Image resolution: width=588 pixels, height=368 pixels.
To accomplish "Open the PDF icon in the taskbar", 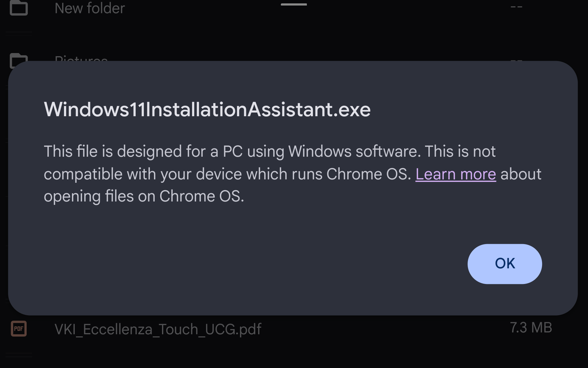I will pyautogui.click(x=19, y=328).
